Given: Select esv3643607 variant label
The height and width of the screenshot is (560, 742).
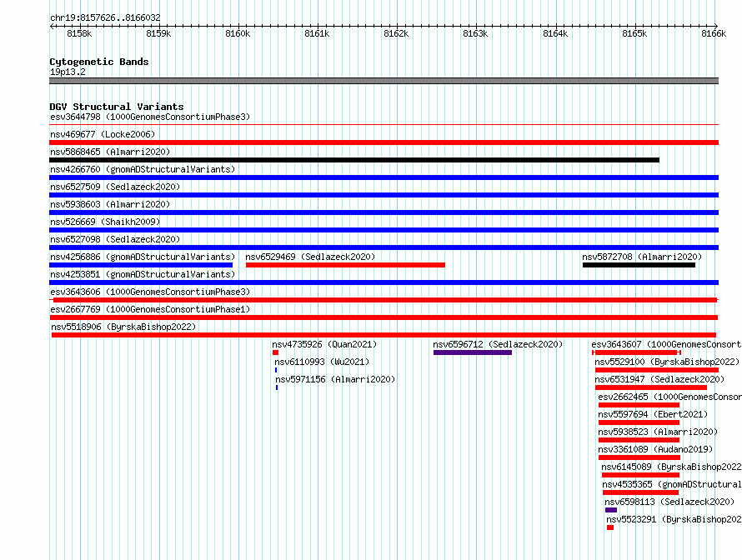Looking at the screenshot, I should pos(666,344).
